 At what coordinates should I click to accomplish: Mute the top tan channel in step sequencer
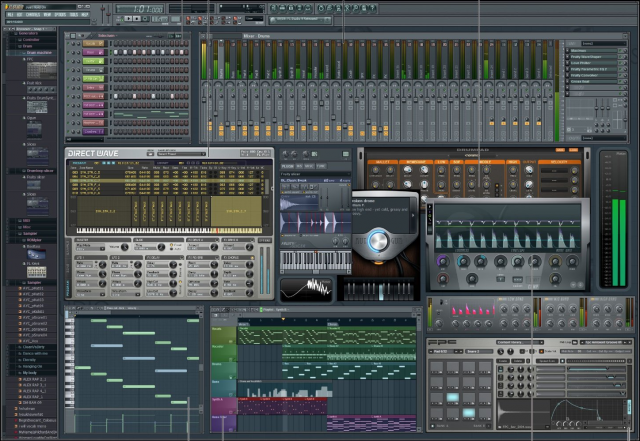68,43
